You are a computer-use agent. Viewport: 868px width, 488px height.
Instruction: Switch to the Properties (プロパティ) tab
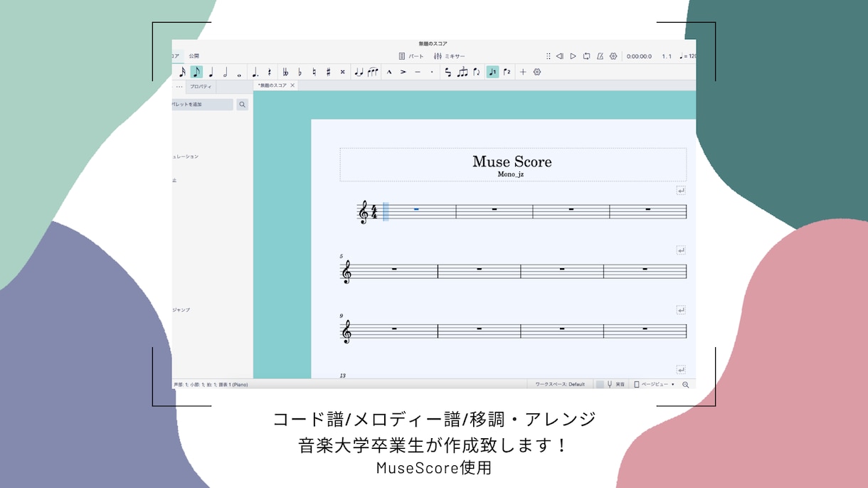(x=201, y=87)
